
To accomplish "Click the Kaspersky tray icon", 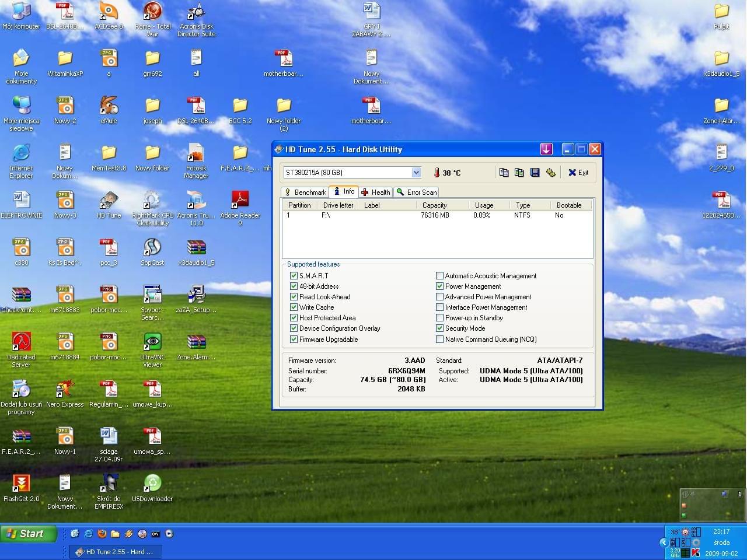I will point(696,552).
